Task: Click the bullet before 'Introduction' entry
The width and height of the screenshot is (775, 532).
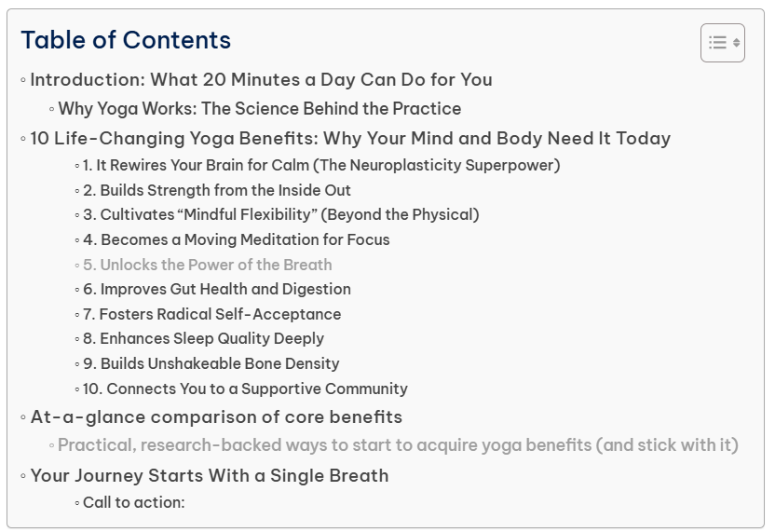Action: tap(23, 81)
